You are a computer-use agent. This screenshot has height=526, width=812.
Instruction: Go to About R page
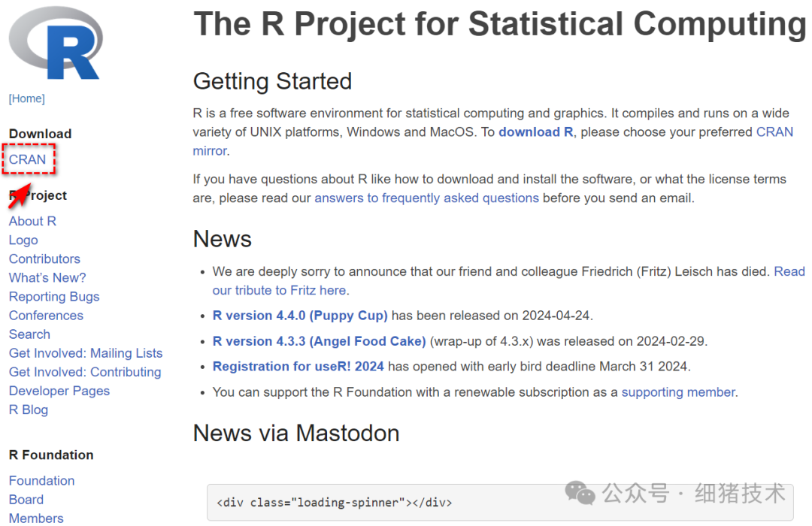point(32,221)
